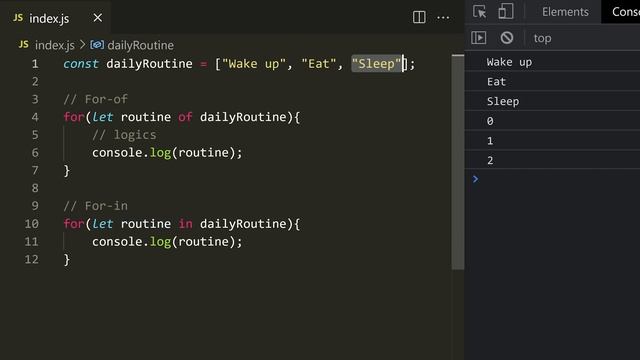This screenshot has height=360, width=640.
Task: Click the 'in' keyword on line 10
Action: pos(185,224)
